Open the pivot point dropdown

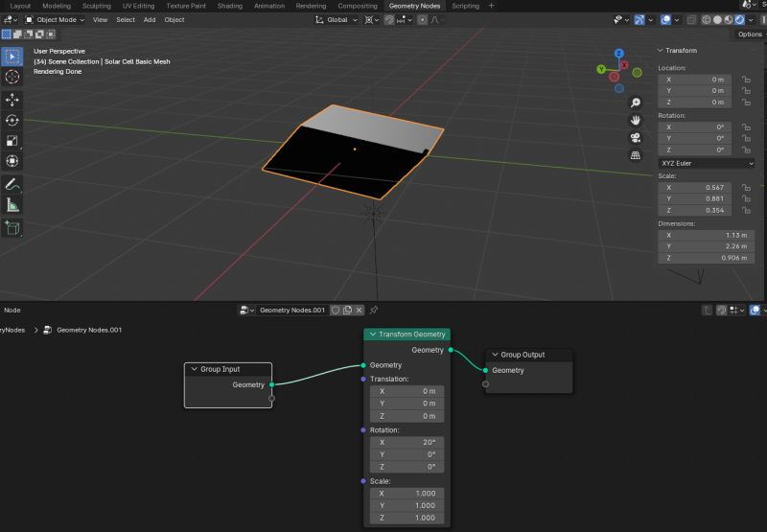point(371,19)
